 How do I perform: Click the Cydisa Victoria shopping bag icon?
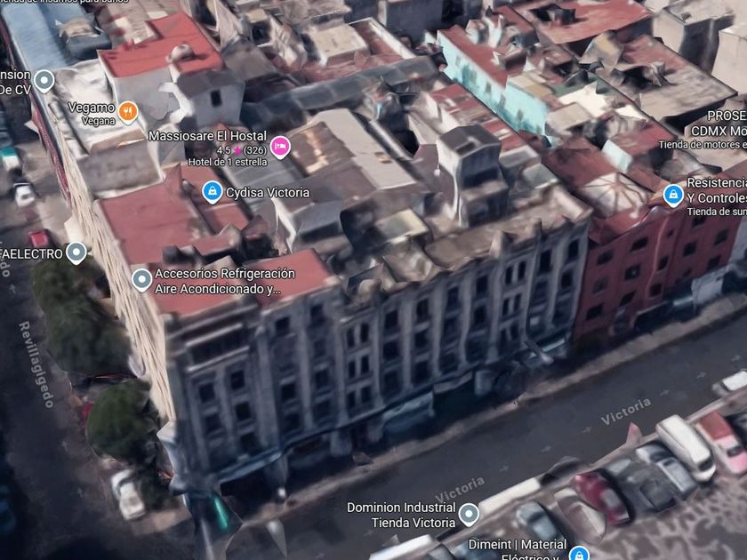212,192
